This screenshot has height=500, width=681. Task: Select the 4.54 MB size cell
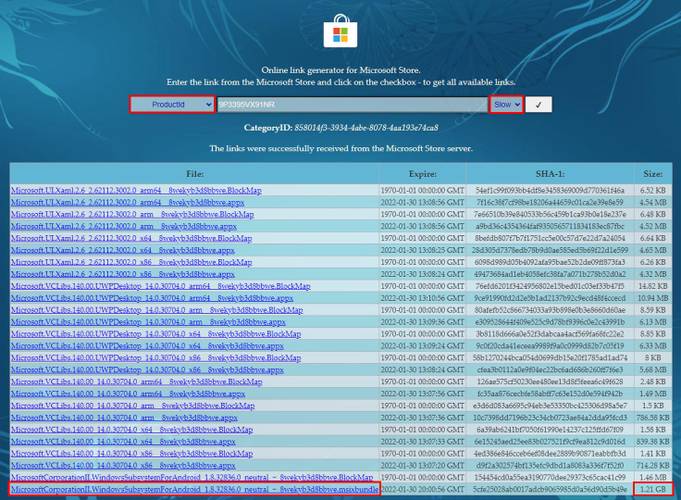pos(653,202)
